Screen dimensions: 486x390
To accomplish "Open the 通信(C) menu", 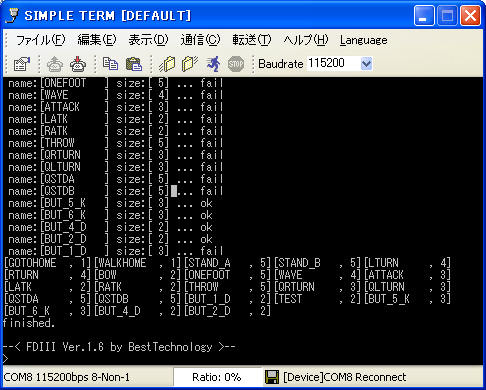I will (x=200, y=40).
